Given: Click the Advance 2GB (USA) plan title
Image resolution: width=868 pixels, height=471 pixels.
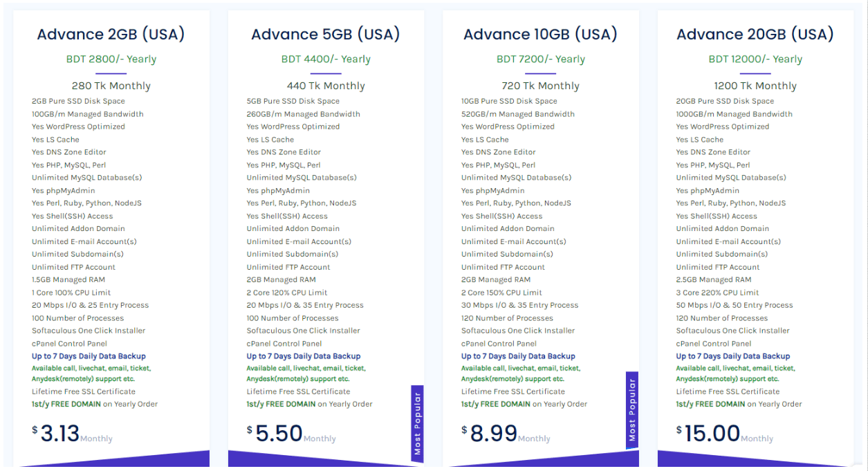Looking at the screenshot, I should click(111, 35).
